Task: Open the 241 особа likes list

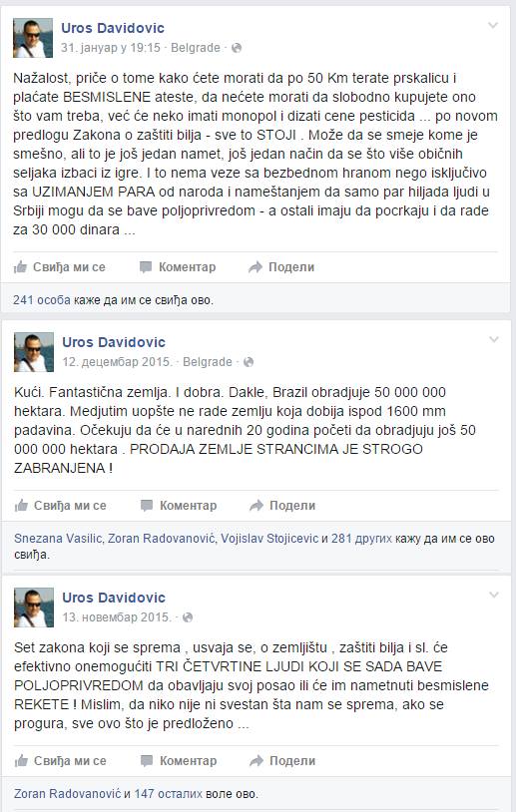Action: [42, 300]
